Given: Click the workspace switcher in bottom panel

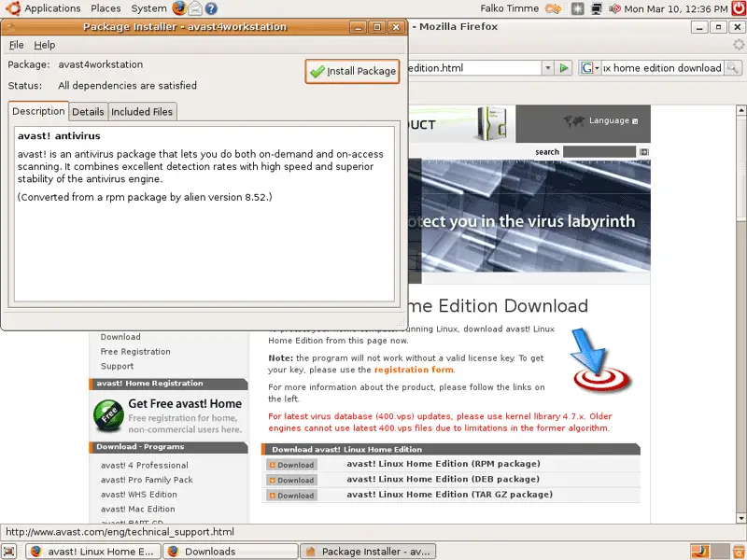Looking at the screenshot, I should pos(710,552).
